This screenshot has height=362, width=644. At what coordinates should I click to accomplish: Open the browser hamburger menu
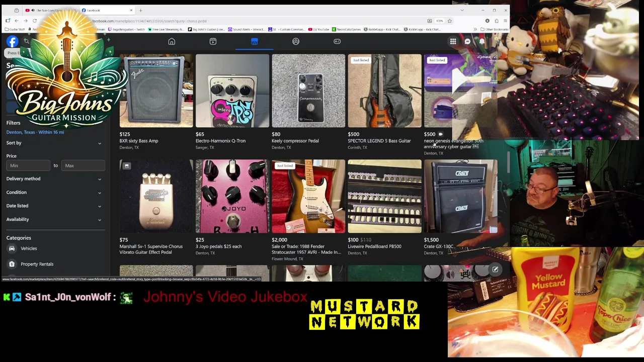point(505,21)
